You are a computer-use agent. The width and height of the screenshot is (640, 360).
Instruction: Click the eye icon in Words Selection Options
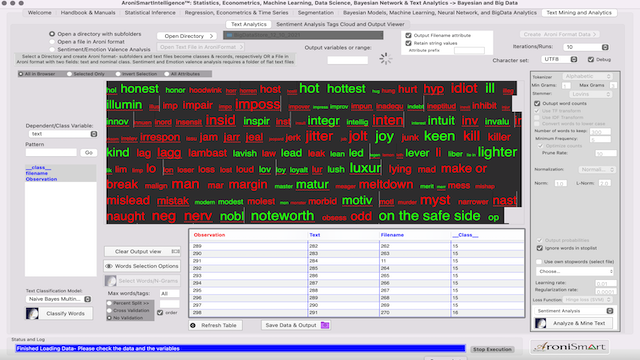(109, 266)
